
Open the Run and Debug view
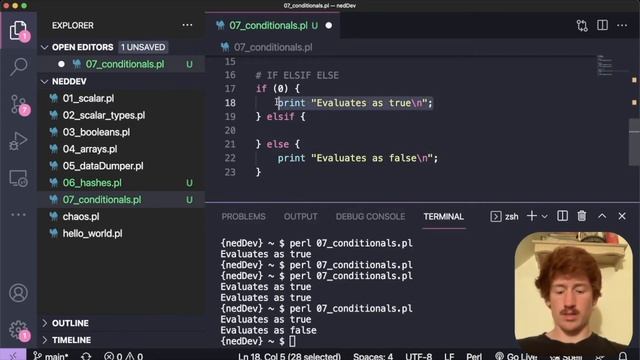click(x=18, y=141)
